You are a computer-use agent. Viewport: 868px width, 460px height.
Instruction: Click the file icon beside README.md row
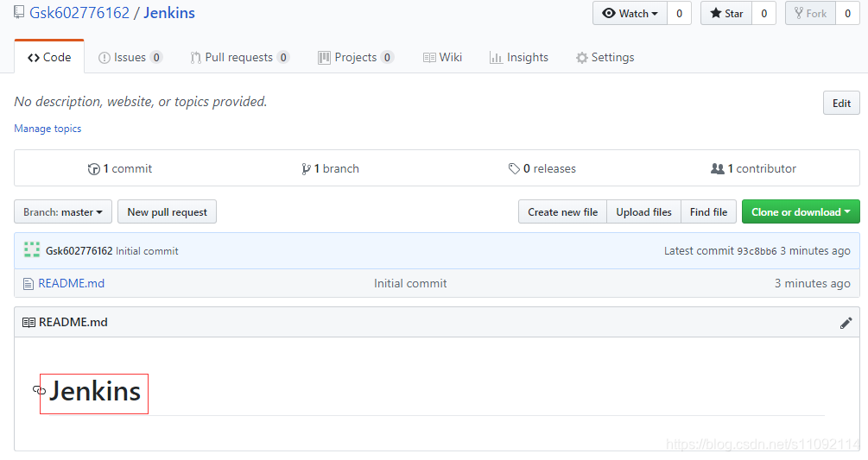[x=29, y=284]
